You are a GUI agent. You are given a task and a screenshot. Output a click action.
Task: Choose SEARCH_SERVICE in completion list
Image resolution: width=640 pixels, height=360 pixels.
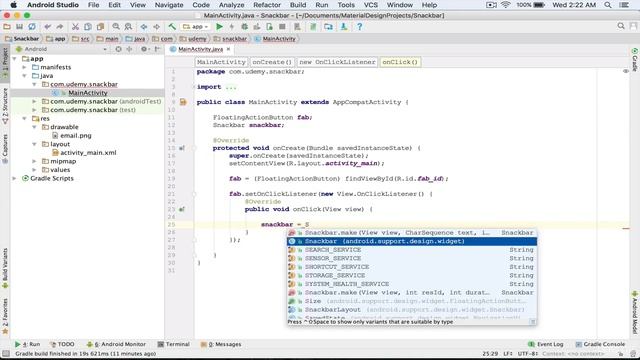(x=412, y=250)
